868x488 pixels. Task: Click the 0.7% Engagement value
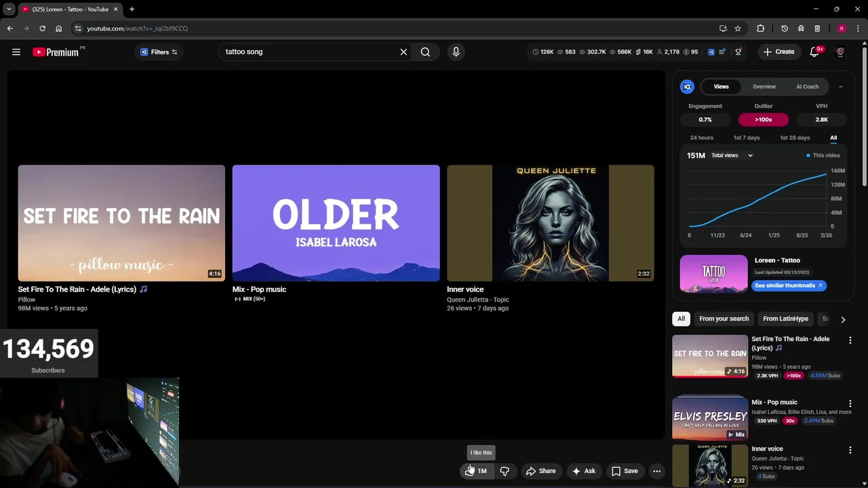tap(705, 120)
